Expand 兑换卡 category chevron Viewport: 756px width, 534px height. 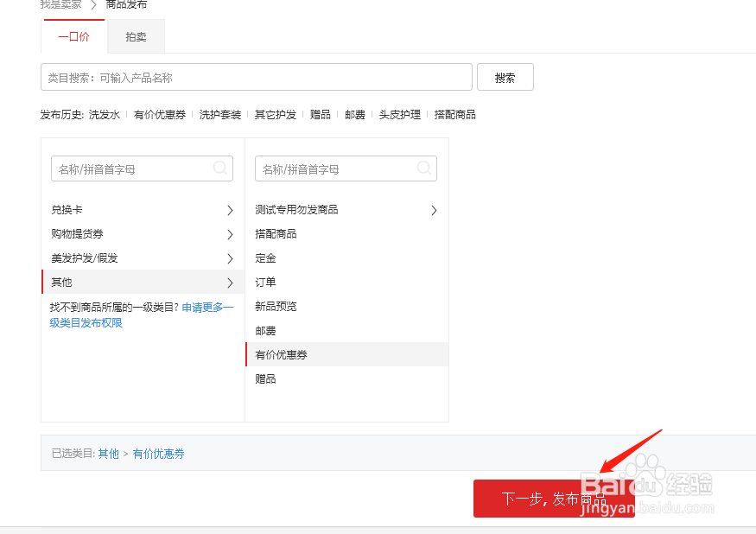click(230, 210)
